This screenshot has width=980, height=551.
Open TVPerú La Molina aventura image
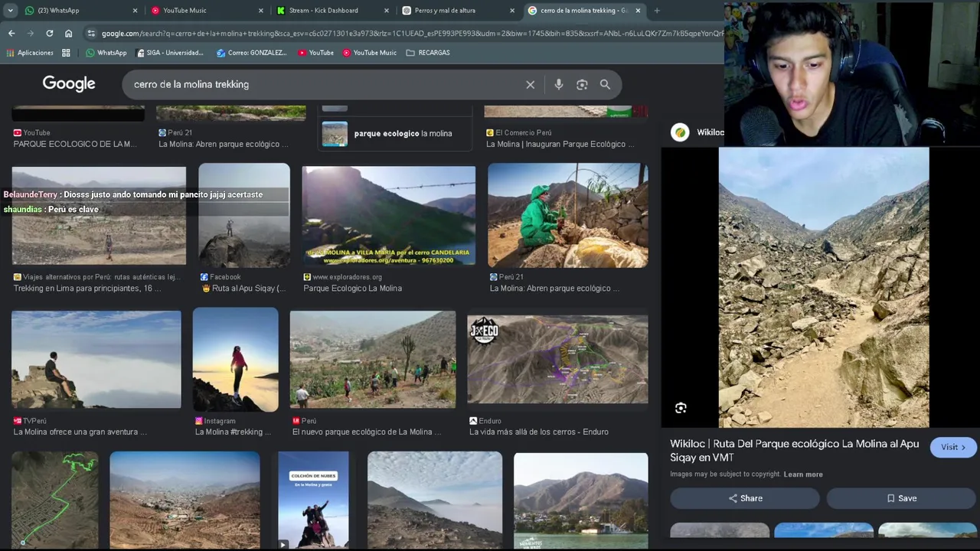tap(96, 360)
